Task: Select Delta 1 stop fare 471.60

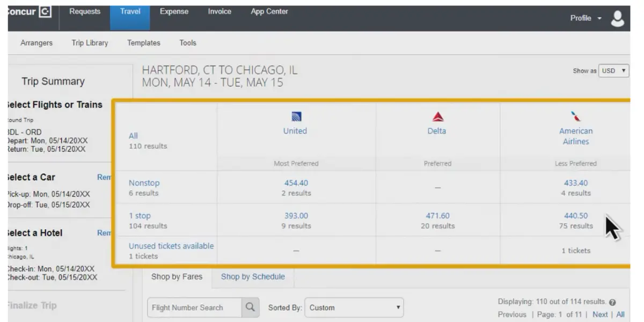Action: pos(438,216)
